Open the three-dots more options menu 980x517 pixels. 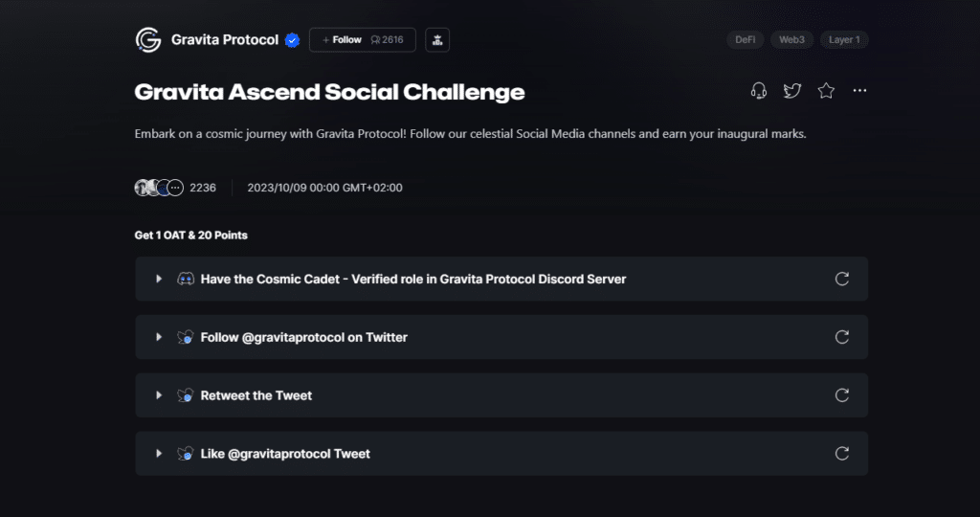click(860, 91)
